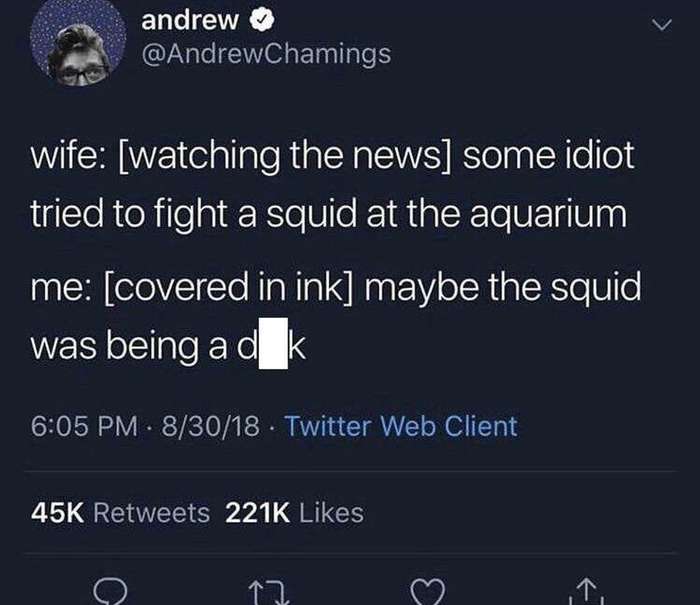Screen dimensions: 700x605
Task: Click the white censor box in tweet
Action: [273, 343]
